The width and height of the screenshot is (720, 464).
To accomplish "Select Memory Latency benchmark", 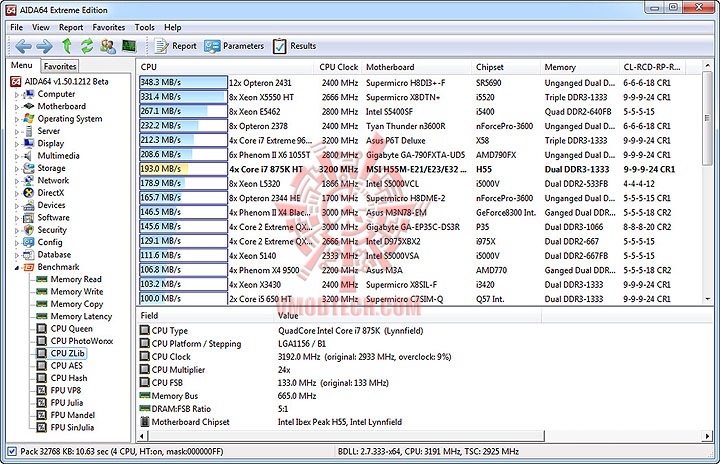I will (x=81, y=317).
